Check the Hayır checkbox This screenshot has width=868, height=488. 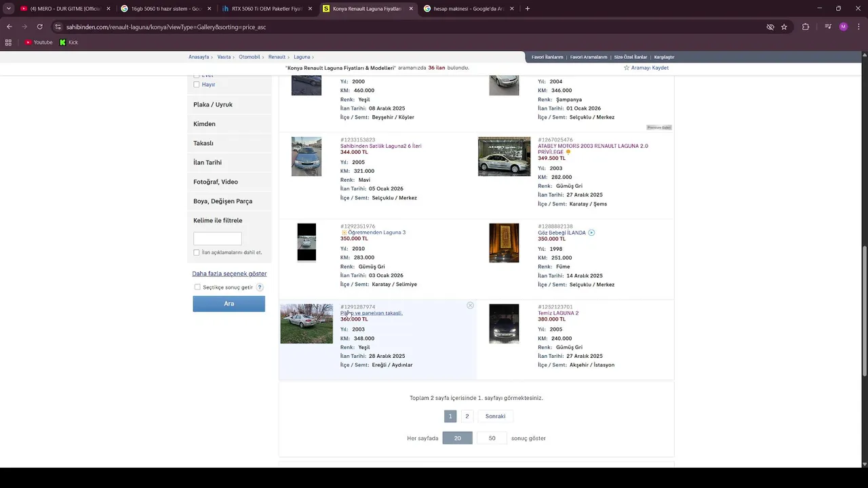click(x=197, y=85)
